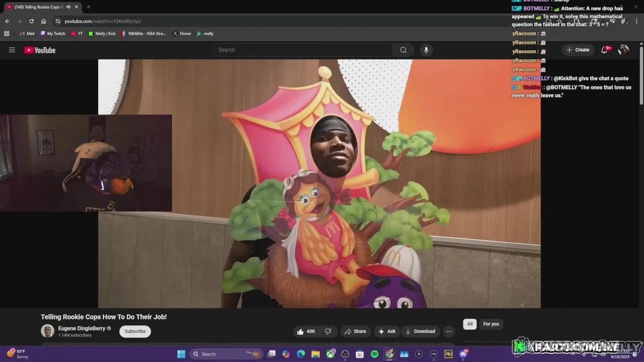Open Xbox app from the taskbar
This screenshot has width=644, height=362.
click(331, 354)
